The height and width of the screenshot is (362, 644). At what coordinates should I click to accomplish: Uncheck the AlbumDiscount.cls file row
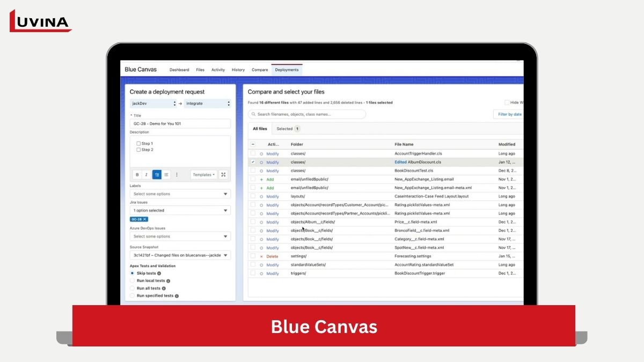[253, 162]
